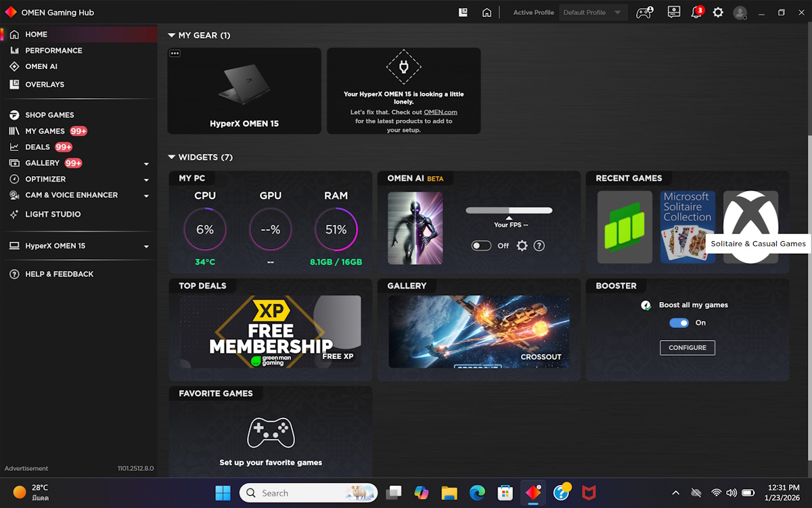The image size is (812, 508).
Task: Disable Boost all my games switch
Action: 679,323
